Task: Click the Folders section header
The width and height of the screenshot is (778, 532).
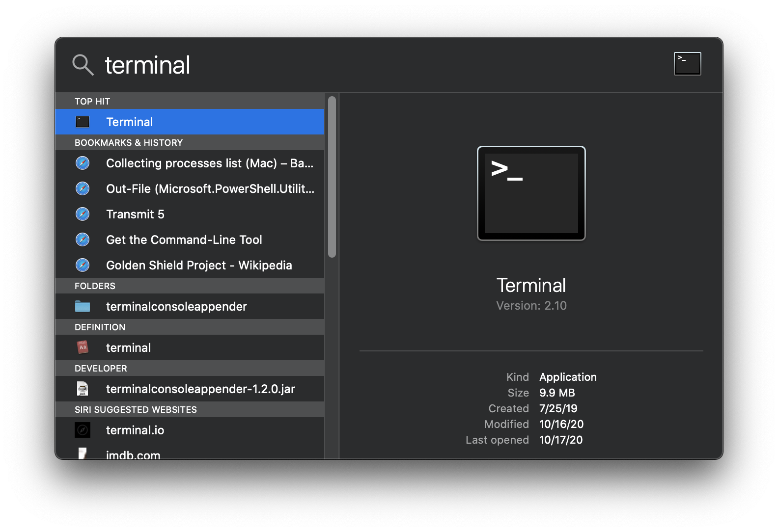Action: tap(190, 286)
